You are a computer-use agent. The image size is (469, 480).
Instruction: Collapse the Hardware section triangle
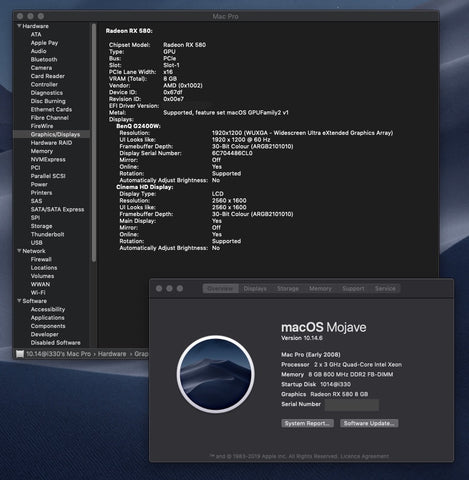pyautogui.click(x=19, y=26)
